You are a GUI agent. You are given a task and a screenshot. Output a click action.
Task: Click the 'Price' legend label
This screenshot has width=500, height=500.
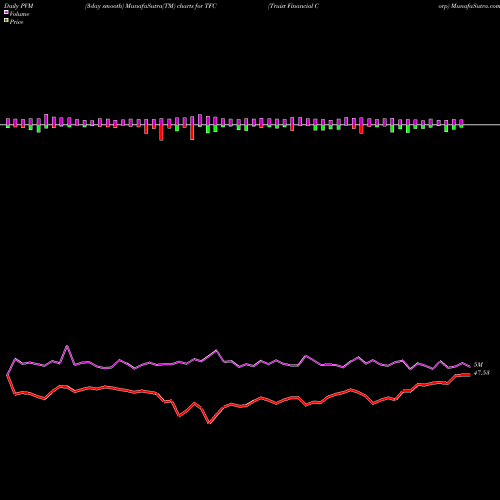(16, 22)
